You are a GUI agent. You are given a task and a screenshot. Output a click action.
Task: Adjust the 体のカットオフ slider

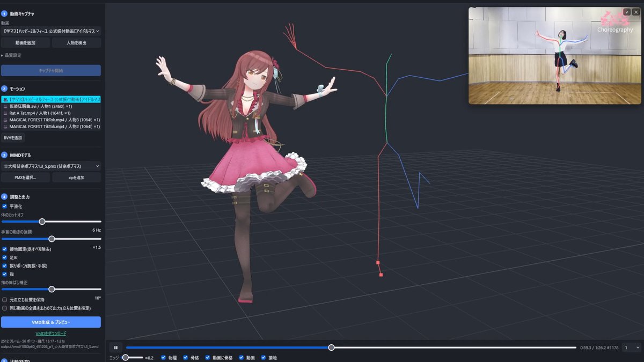(42, 221)
